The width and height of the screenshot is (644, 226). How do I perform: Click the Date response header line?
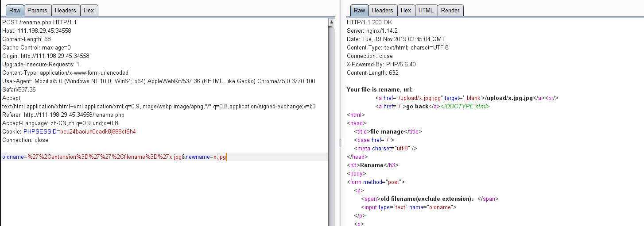point(396,39)
